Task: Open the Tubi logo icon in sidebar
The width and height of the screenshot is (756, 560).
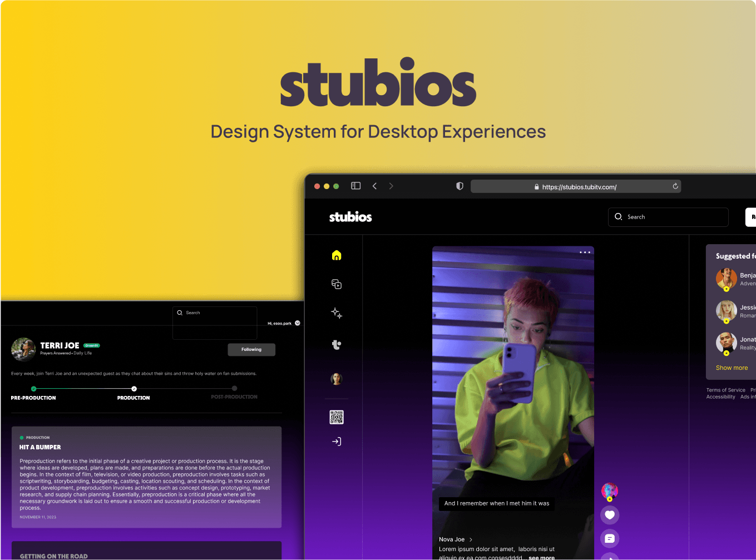Action: point(337,345)
